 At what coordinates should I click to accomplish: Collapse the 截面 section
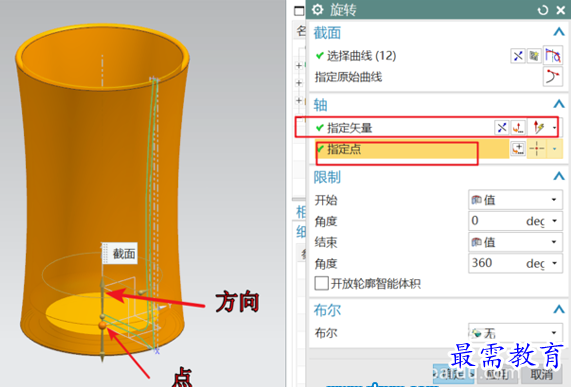[559, 32]
